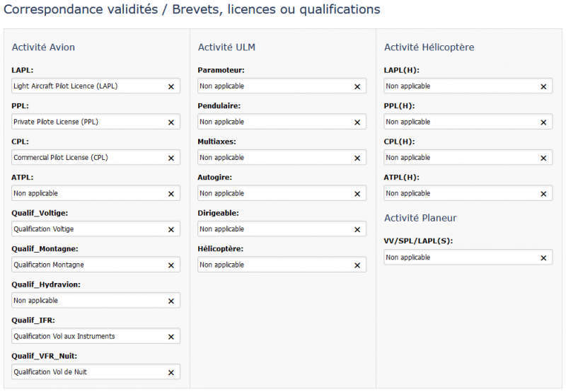Viewport: 566px width, 392px height.
Task: Open the Autogire dropdown
Action: [272, 193]
